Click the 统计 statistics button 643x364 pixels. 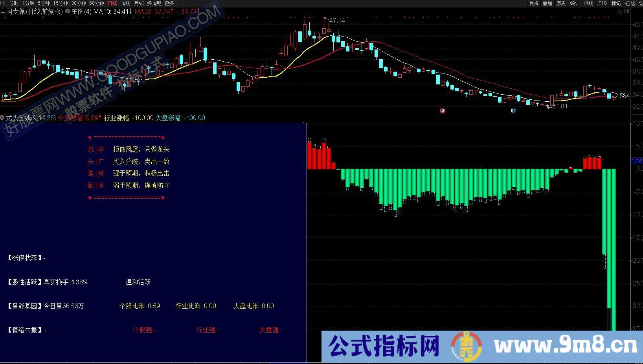[575, 3]
